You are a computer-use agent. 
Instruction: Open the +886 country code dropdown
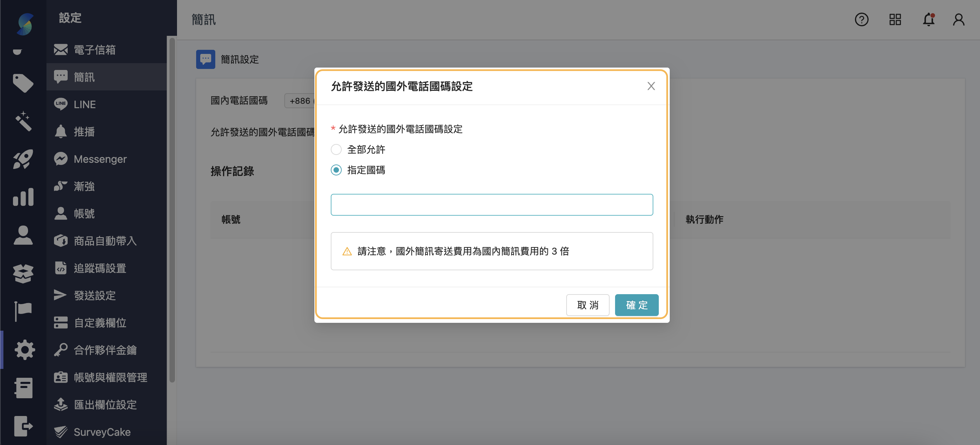pyautogui.click(x=301, y=101)
